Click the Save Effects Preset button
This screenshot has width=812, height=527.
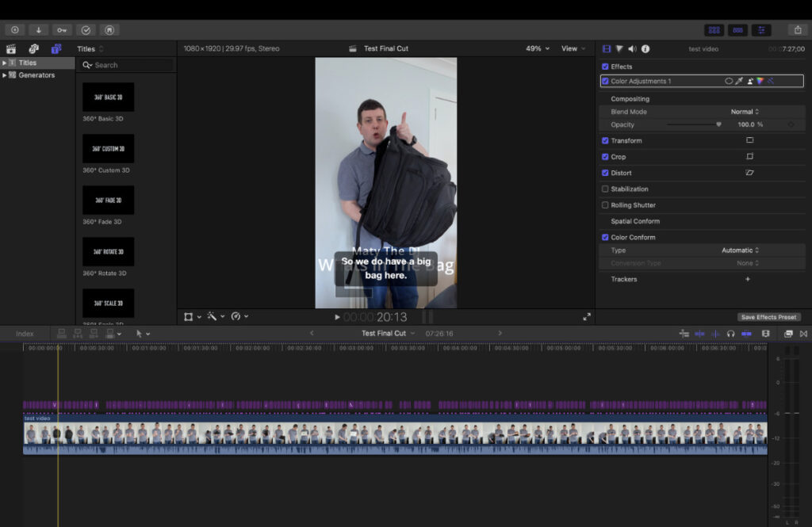pyautogui.click(x=768, y=317)
